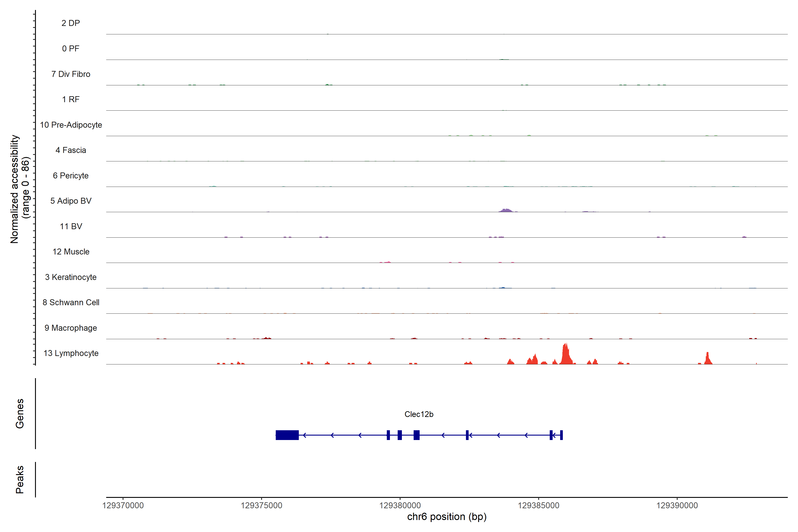Click the Genes panel label
798x532 pixels.
[20, 414]
